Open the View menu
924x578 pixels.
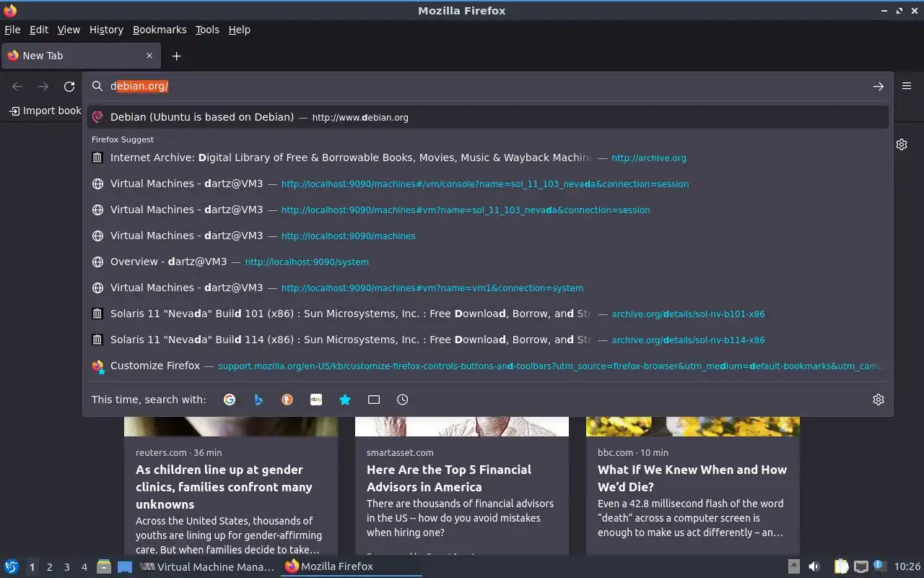coord(69,30)
